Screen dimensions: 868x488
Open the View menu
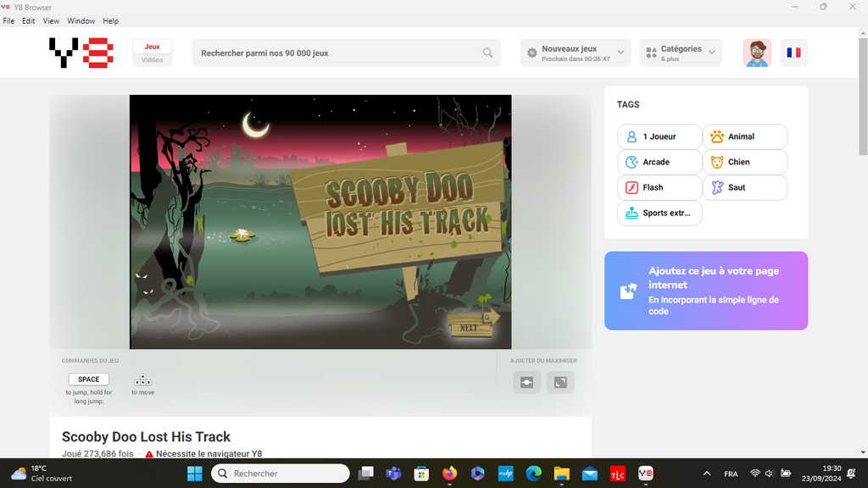pos(51,20)
